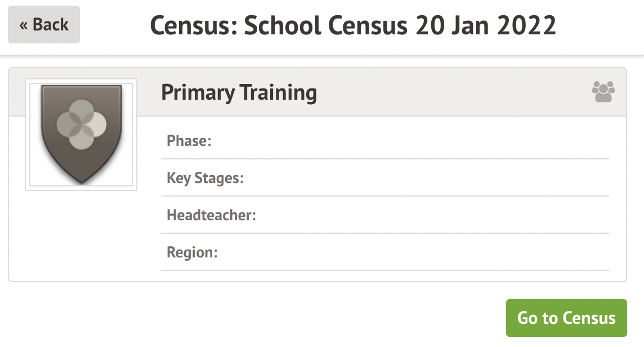
Task: Click the Phase field label
Action: pyautogui.click(x=189, y=140)
